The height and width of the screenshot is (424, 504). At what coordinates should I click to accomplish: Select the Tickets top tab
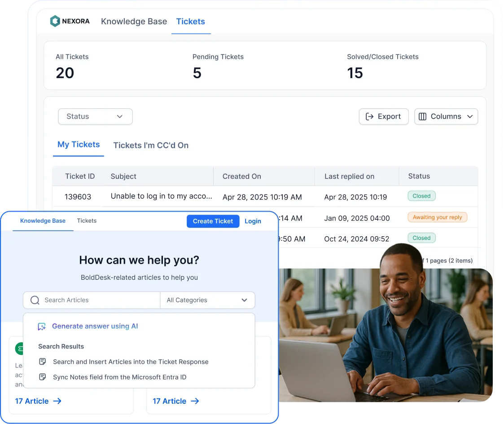[x=191, y=21]
